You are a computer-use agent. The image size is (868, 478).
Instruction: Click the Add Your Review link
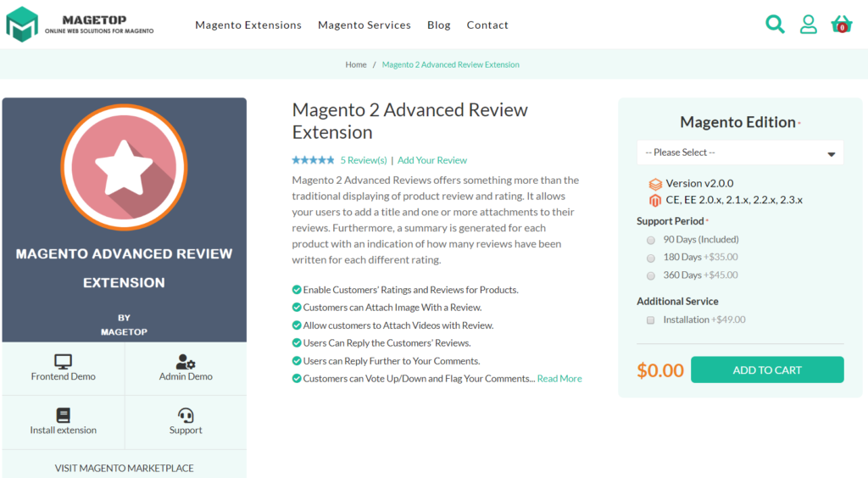tap(432, 160)
